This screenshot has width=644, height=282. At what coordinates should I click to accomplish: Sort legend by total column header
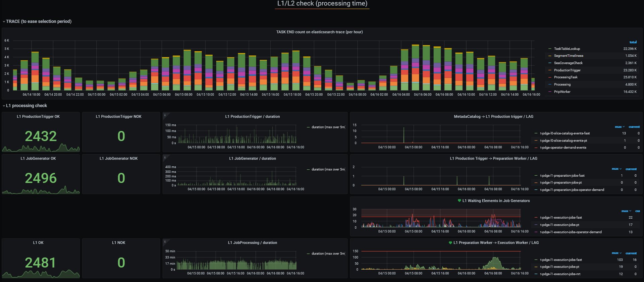[x=633, y=42]
